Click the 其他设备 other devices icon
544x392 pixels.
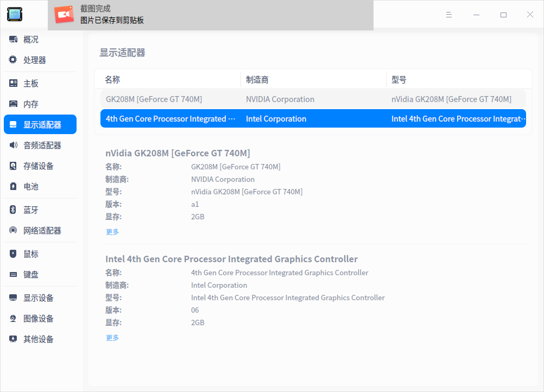point(13,339)
